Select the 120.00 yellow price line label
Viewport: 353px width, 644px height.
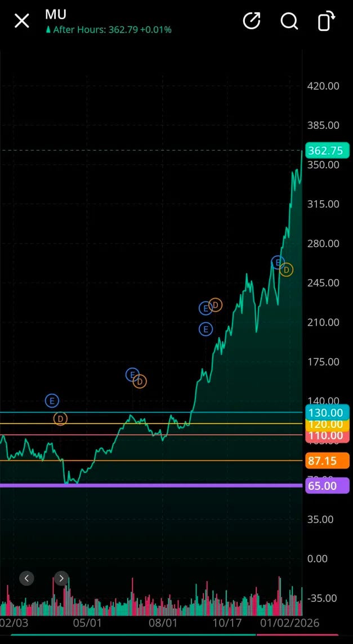pos(328,424)
